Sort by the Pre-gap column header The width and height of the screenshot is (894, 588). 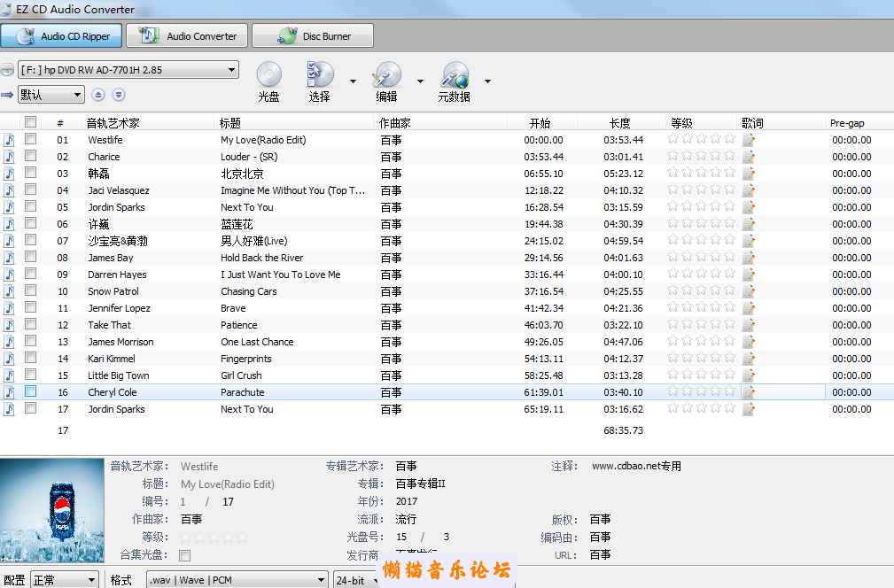pos(847,123)
